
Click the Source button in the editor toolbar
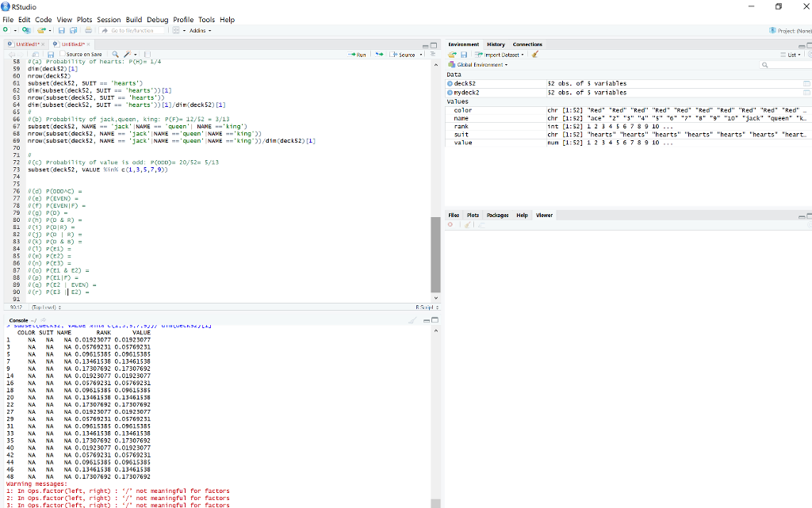[x=404, y=55]
